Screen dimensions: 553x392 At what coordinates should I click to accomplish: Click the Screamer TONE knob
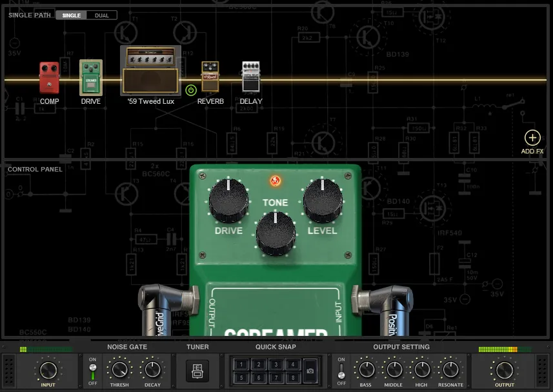tap(276, 233)
